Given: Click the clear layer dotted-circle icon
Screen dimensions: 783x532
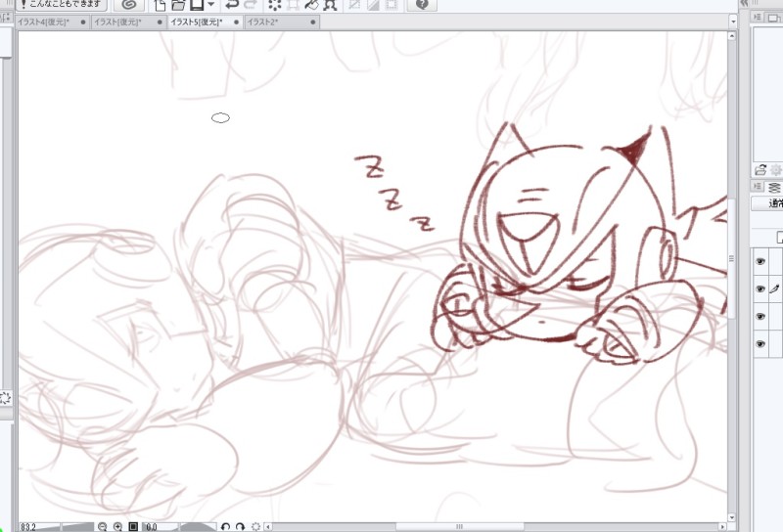Looking at the screenshot, I should [274, 5].
